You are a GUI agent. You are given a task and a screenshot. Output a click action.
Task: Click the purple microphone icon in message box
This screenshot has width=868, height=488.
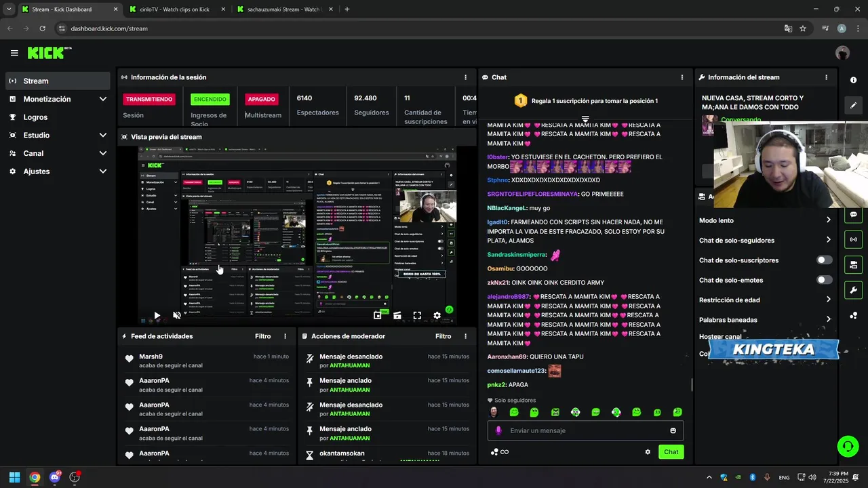tap(498, 430)
